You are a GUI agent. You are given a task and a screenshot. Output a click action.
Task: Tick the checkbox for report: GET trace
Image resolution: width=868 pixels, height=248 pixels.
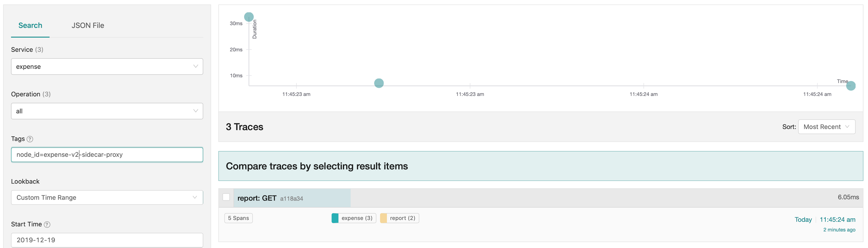click(x=226, y=197)
